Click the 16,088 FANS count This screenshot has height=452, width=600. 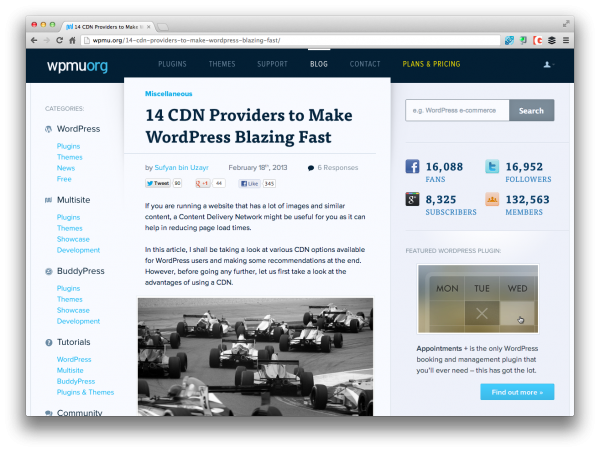point(444,172)
